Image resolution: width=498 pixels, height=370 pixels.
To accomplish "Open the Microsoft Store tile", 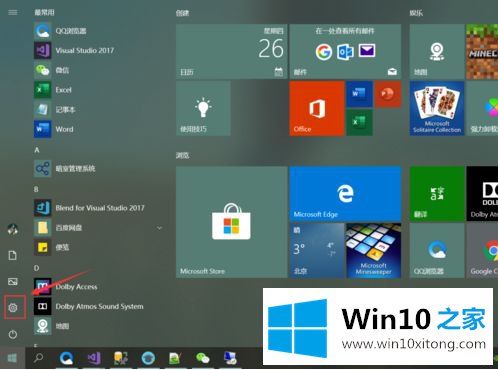I will point(231,222).
